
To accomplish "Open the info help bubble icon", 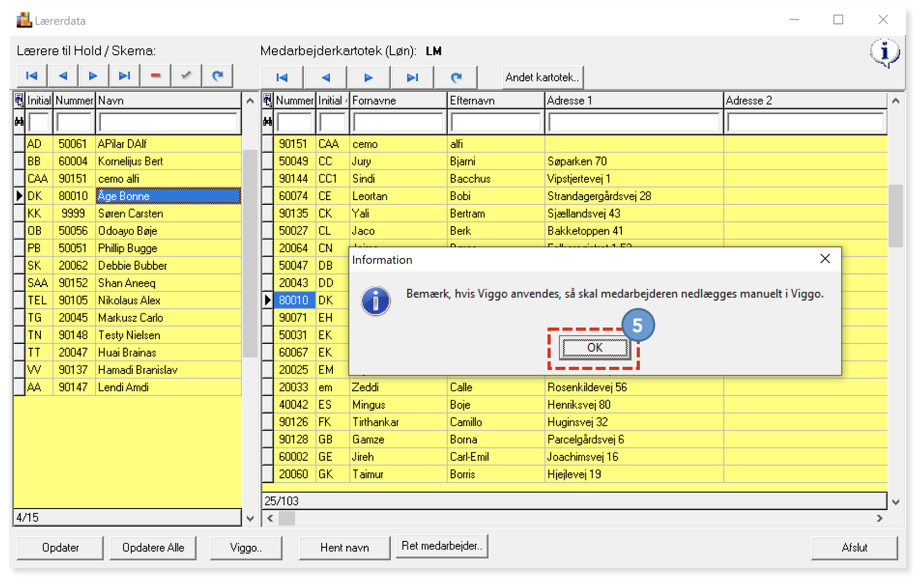I will click(884, 54).
